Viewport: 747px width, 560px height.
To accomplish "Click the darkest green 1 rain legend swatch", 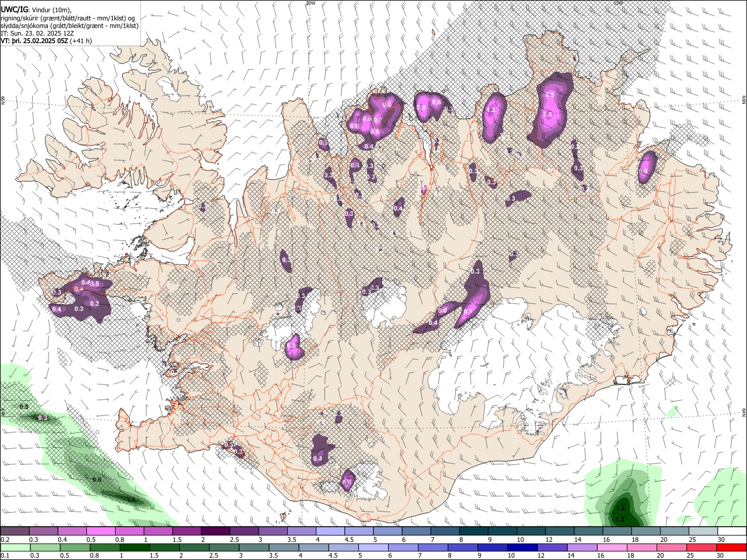I will (135, 548).
